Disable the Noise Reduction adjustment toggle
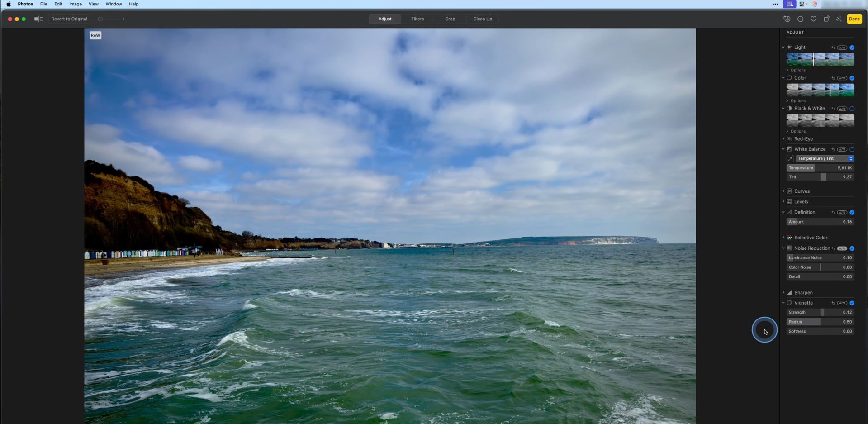 pyautogui.click(x=853, y=248)
